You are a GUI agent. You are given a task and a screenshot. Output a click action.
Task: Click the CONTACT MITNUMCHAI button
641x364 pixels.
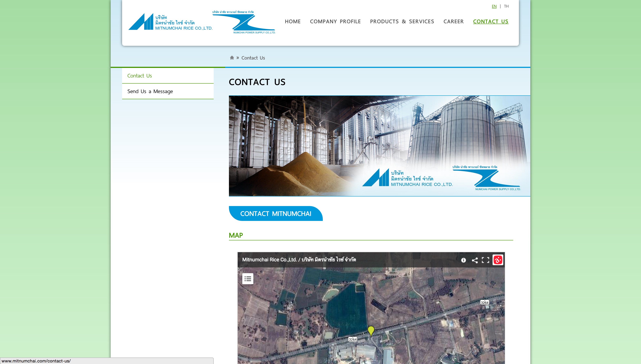[x=275, y=213]
